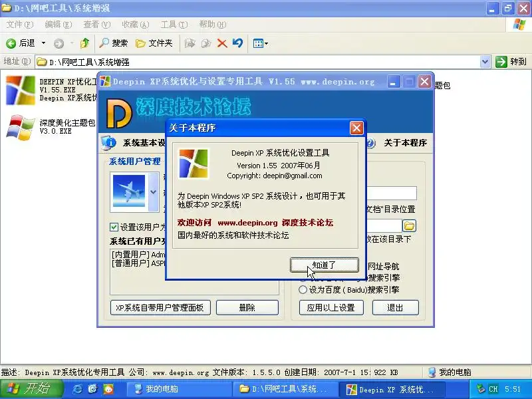Click the CH language indicator in tray
Image resolution: width=532 pixels, height=399 pixels.
coord(493,389)
